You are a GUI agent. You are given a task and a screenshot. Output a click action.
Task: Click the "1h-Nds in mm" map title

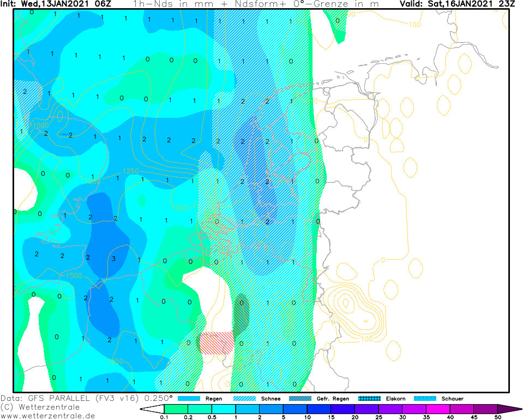(175, 4)
